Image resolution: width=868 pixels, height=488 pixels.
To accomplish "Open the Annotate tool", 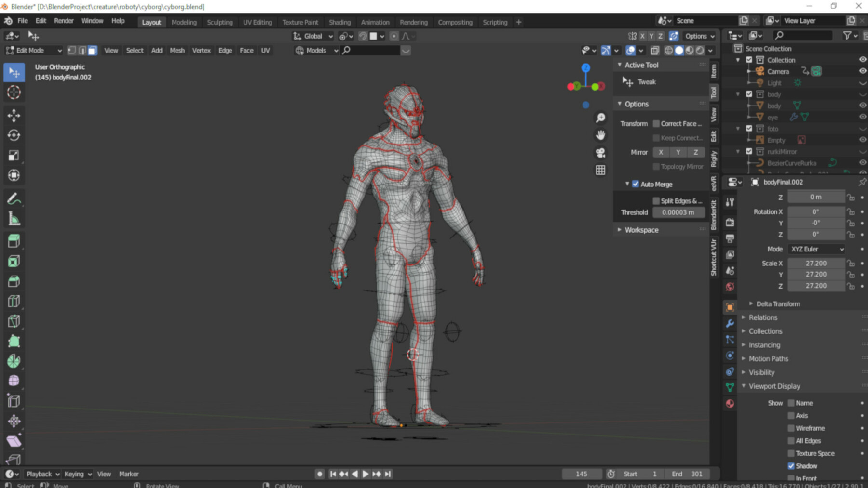I will coord(14,198).
